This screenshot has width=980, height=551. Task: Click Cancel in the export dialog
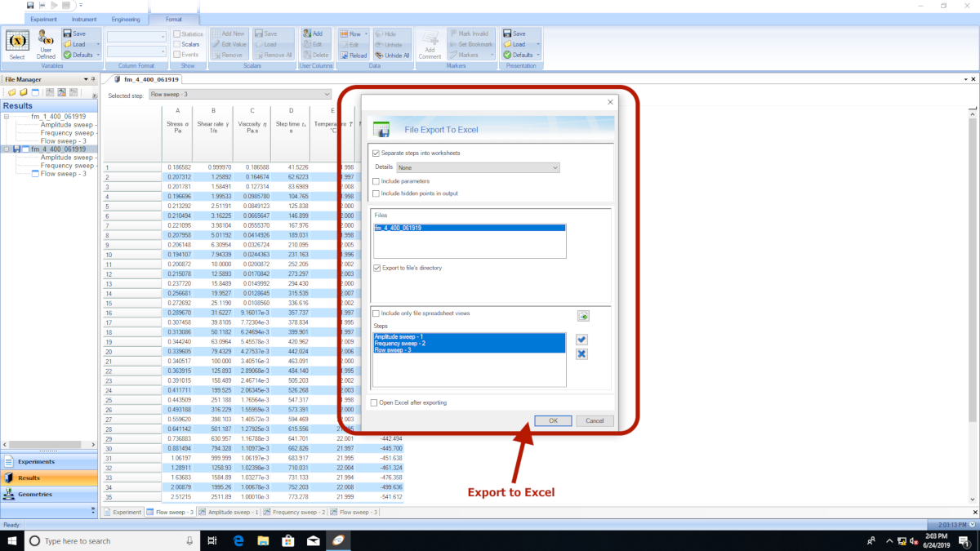click(x=595, y=420)
